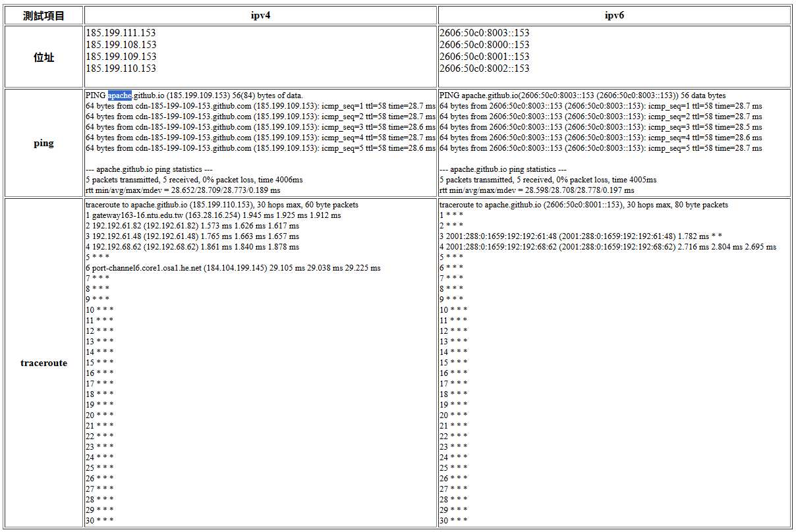Click ipv4 statistics line with time 4006ms
The width and height of the screenshot is (796, 532).
coord(194,180)
